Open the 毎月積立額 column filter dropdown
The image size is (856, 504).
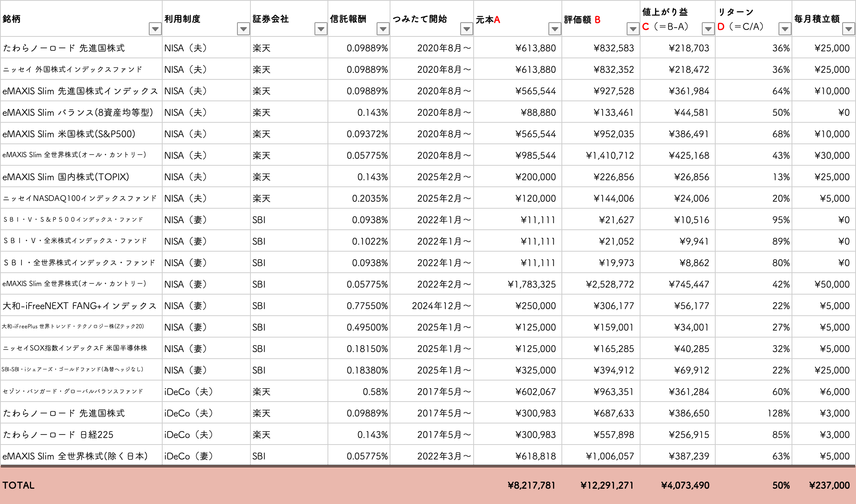849,29
